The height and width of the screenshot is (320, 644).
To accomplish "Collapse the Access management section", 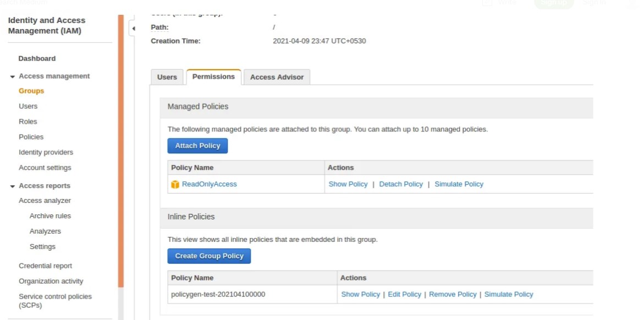I will (13, 76).
